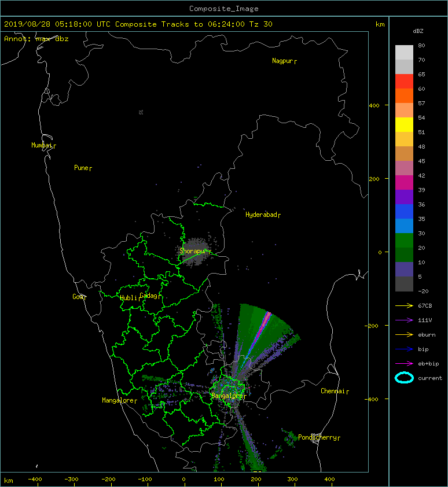Click the Hyderabad city label
The image size is (448, 487).
263,215
